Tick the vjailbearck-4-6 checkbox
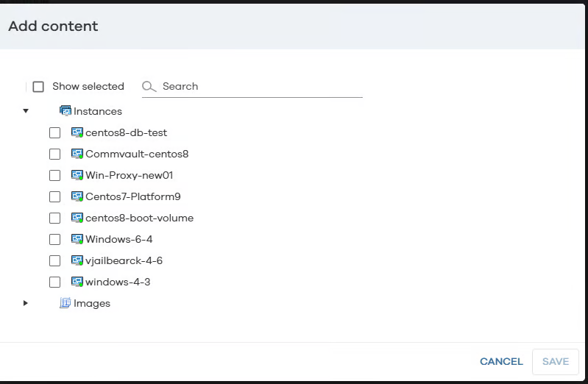 coord(54,260)
